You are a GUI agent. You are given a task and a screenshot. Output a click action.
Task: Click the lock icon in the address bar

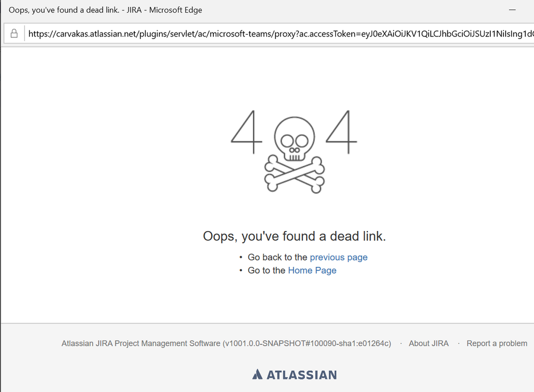14,33
